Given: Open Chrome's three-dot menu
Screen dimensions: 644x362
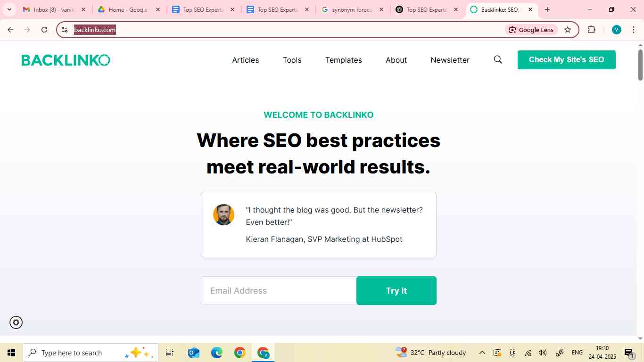Looking at the screenshot, I should [x=633, y=30].
